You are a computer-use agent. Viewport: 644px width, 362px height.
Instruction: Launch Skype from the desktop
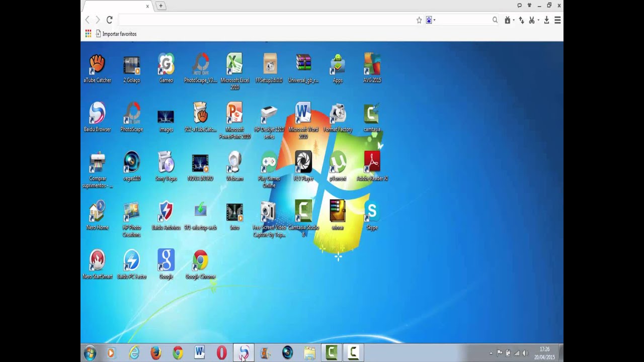click(372, 215)
